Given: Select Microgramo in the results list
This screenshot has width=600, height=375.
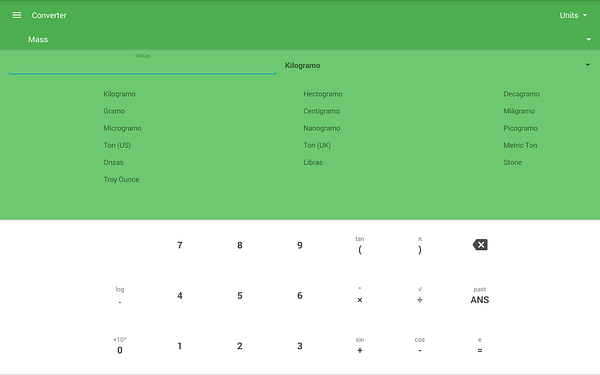Looking at the screenshot, I should coord(122,128).
